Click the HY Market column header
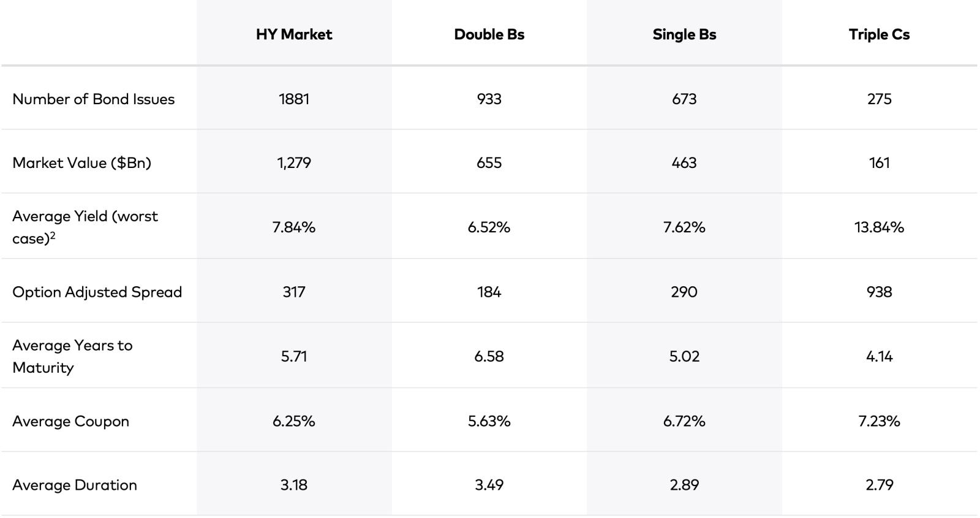The width and height of the screenshot is (980, 518). (294, 34)
